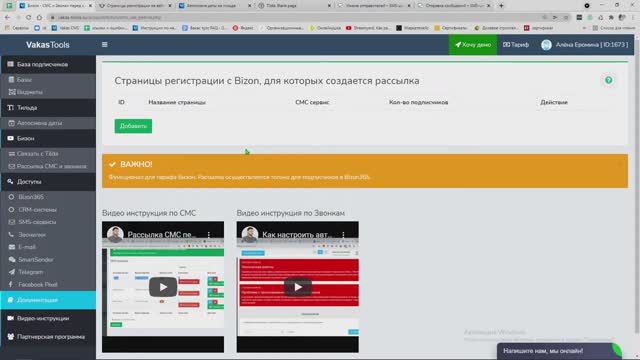Image resolution: width=640 pixels, height=360 pixels.
Task: Switch to Автосмена даты browser tab
Action: pyautogui.click(x=215, y=6)
